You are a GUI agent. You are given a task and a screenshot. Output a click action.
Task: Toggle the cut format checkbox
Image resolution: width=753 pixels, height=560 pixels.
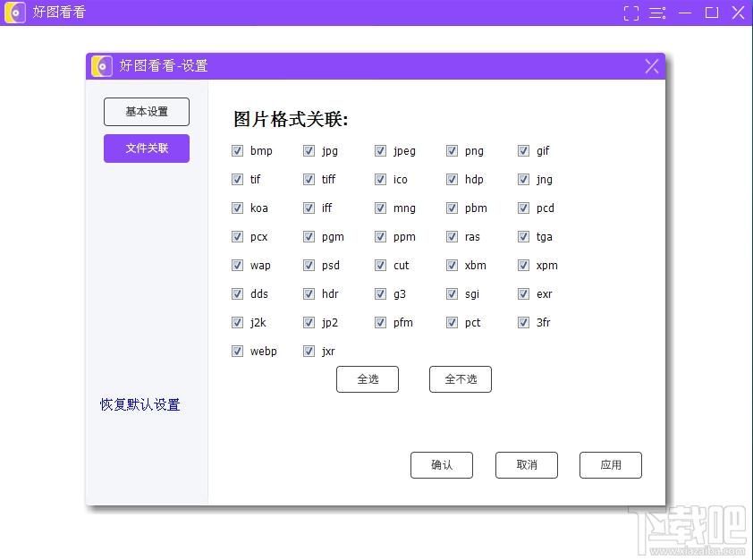[380, 266]
